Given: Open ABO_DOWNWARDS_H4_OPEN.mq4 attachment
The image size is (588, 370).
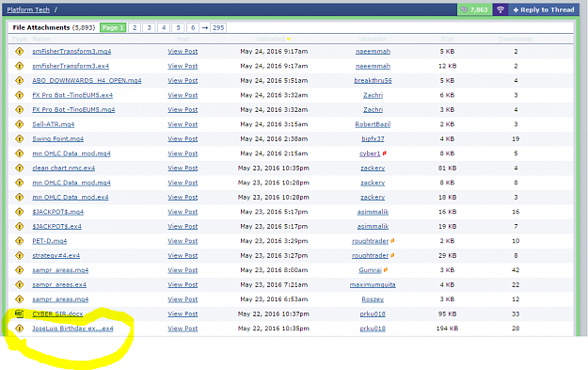Looking at the screenshot, I should tap(87, 81).
